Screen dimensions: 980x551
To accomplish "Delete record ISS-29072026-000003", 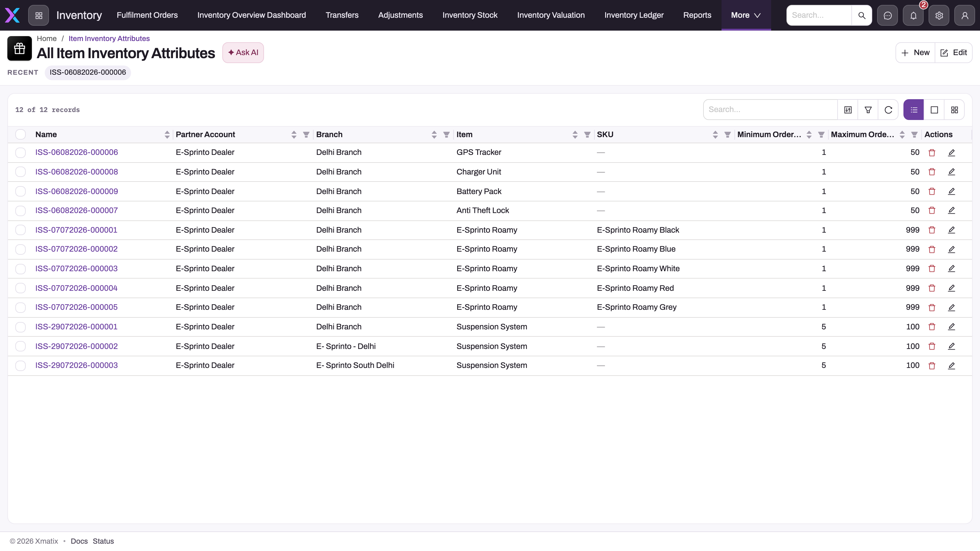I will tap(932, 365).
